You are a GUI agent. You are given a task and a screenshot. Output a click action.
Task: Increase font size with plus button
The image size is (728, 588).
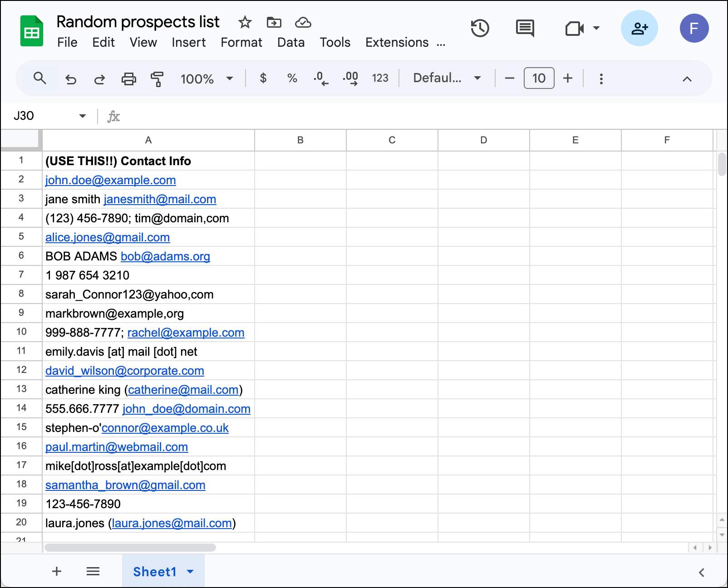click(x=568, y=78)
